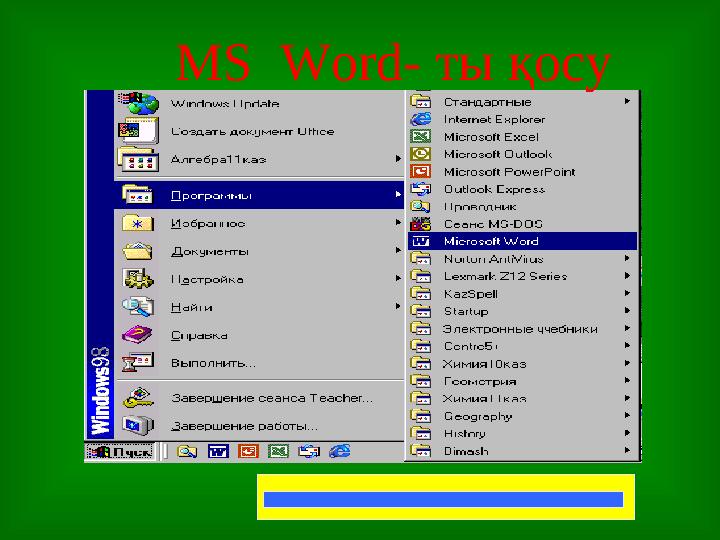The image size is (720, 540).
Task: Expand the Настройка submenu arrow
Action: coord(398,278)
